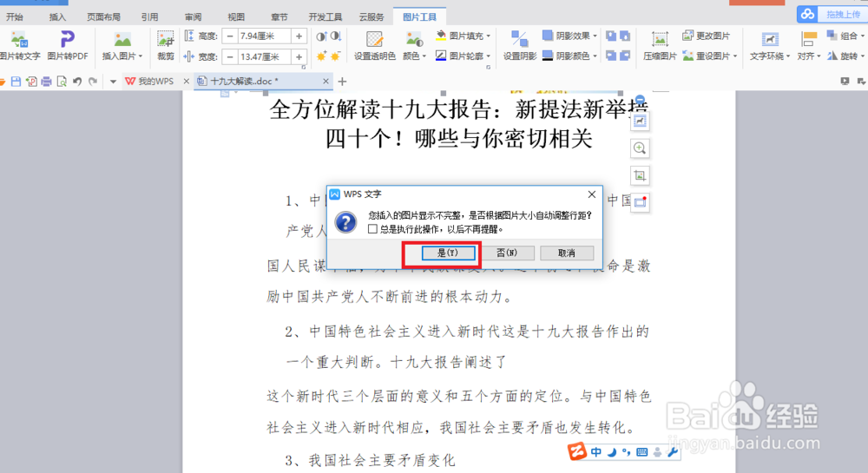Click 设置透明色 set transparent color
This screenshot has width=868, height=473.
375,45
